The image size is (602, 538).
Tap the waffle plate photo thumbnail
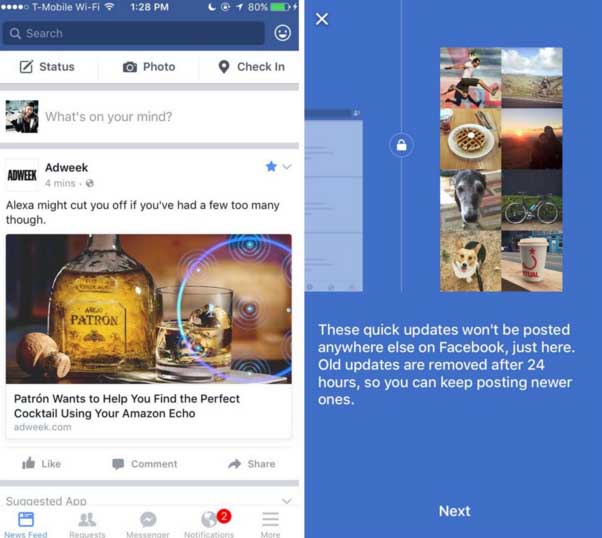(470, 139)
